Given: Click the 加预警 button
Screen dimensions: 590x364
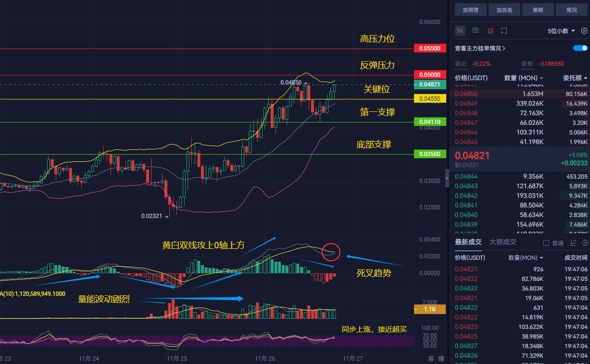Looking at the screenshot, I should click(x=471, y=10).
